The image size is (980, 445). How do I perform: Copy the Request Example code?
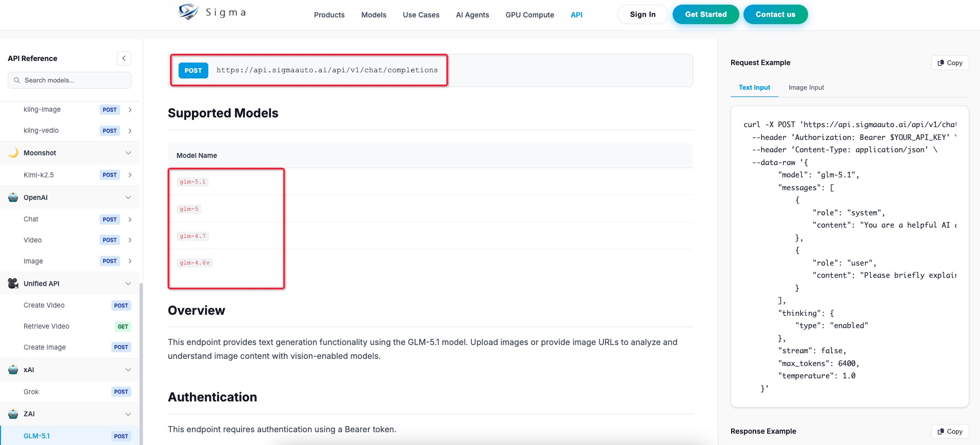tap(950, 63)
